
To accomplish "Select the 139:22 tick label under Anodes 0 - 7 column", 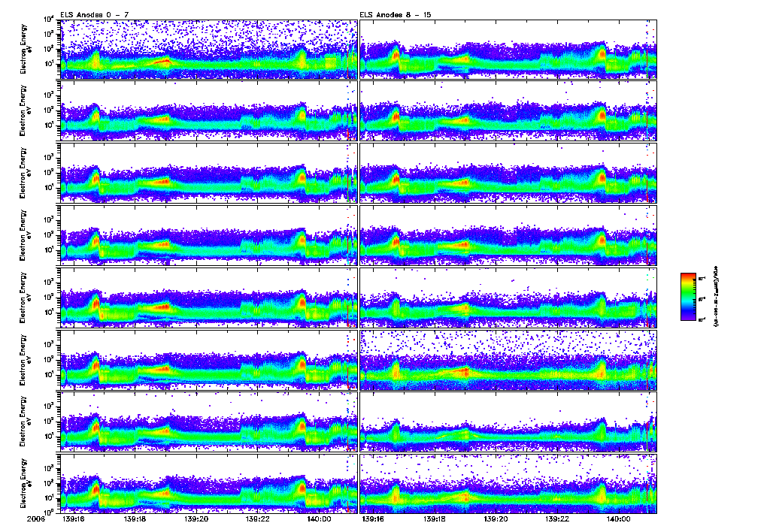I will 257,518.
